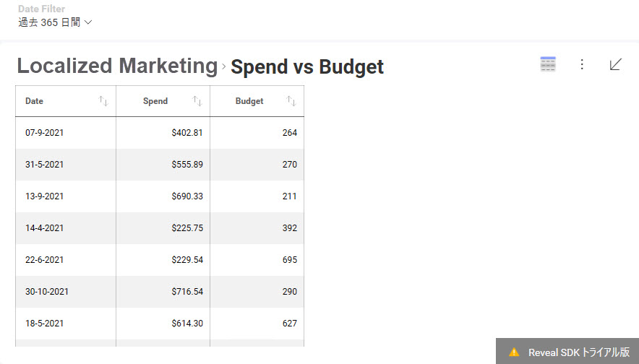Image resolution: width=639 pixels, height=364 pixels.
Task: Sort by the Budget column arrows
Action: coord(291,101)
